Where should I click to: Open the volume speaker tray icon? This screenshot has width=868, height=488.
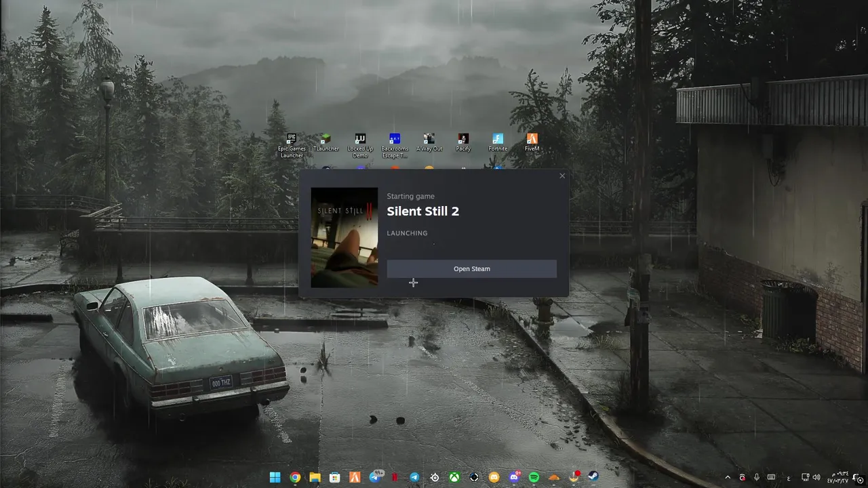(816, 477)
